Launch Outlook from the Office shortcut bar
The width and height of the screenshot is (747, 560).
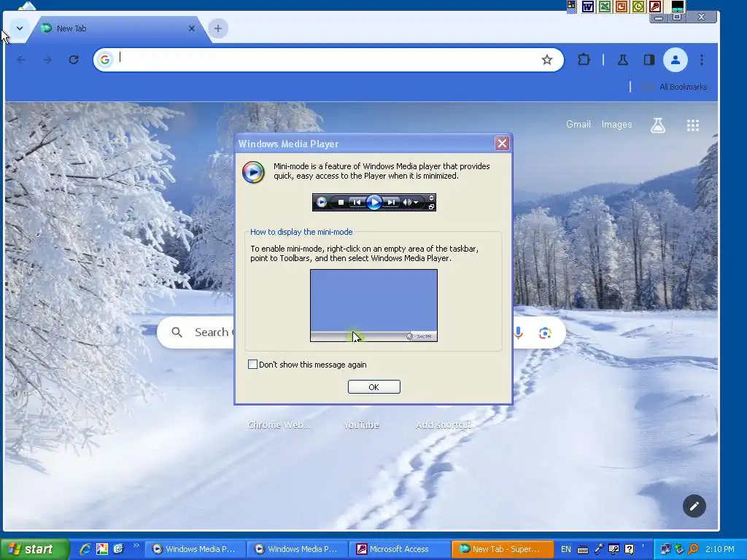(x=638, y=7)
